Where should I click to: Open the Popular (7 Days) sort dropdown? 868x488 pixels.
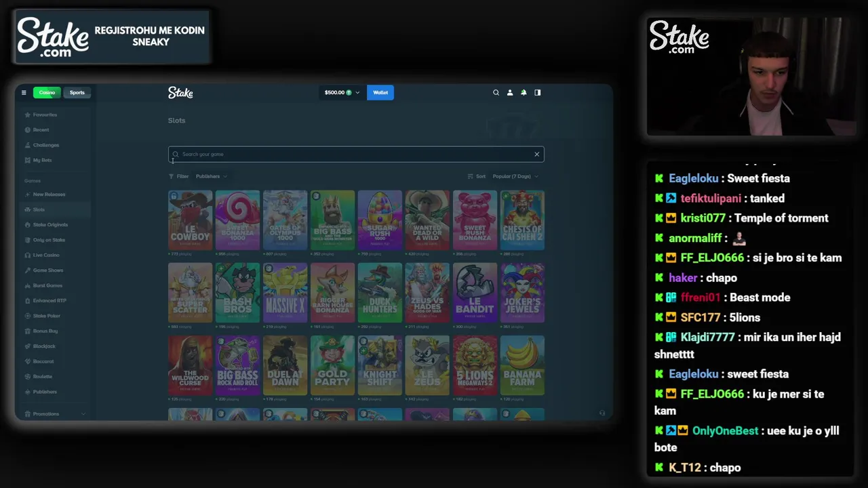[x=515, y=176]
